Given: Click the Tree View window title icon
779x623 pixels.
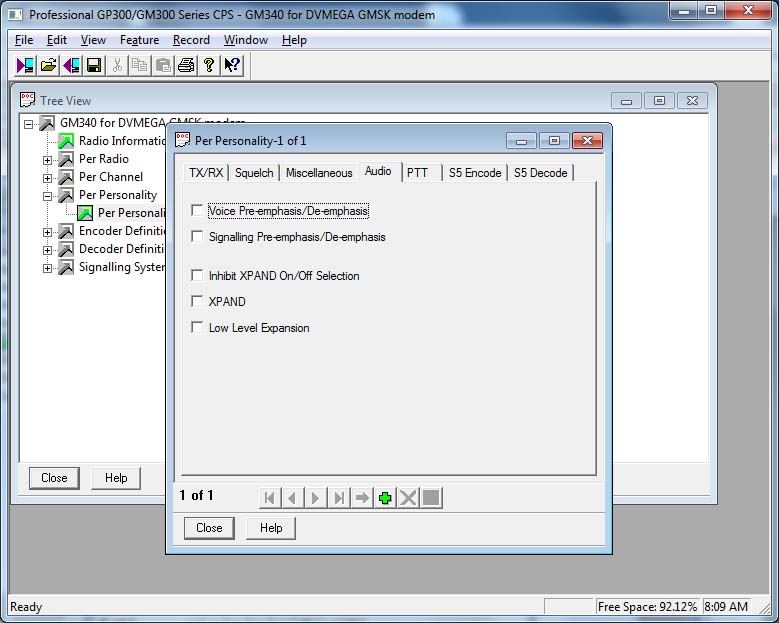Looking at the screenshot, I should pyautogui.click(x=27, y=100).
